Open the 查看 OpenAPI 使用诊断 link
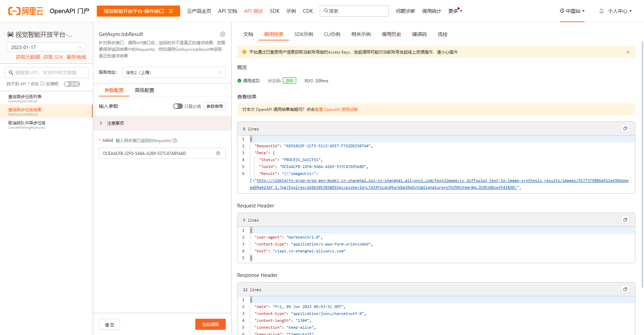The height and width of the screenshot is (335, 644). point(336,110)
